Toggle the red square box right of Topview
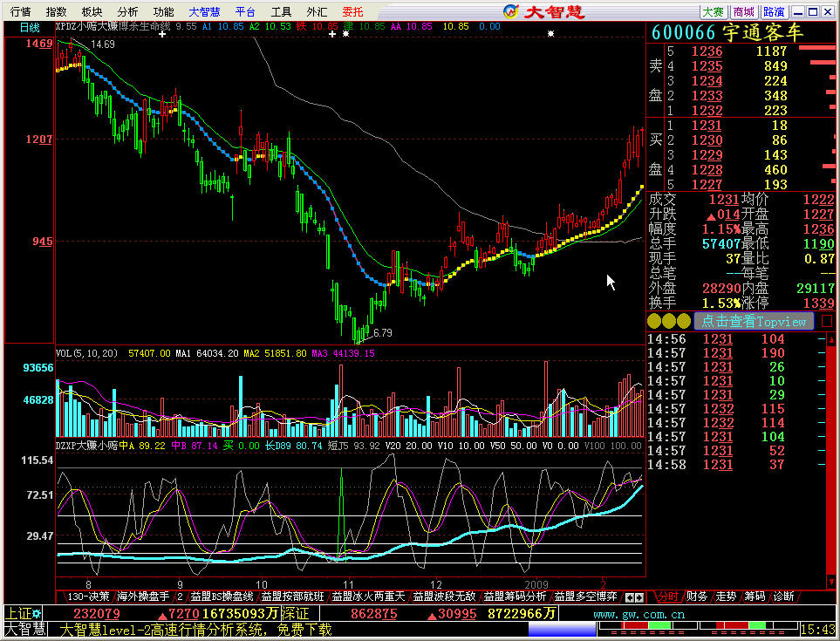The height and width of the screenshot is (641, 840). click(827, 321)
